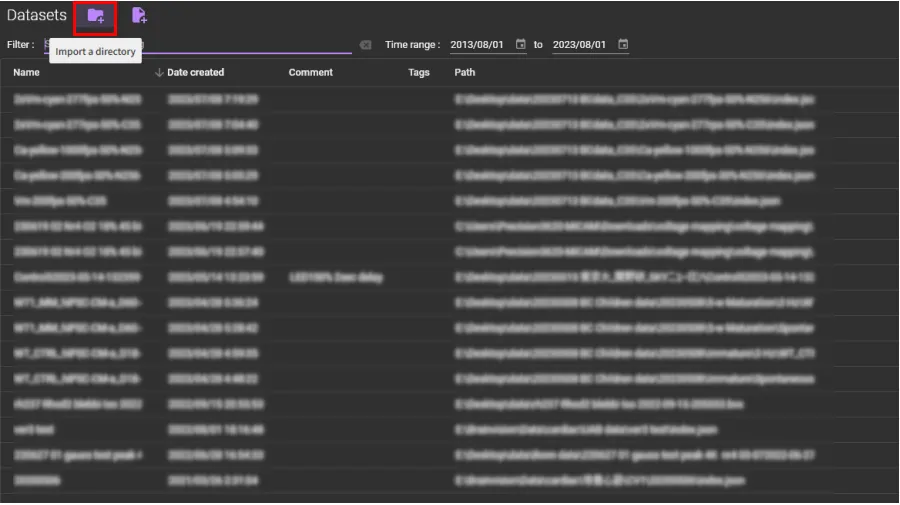
Task: Click the Import a directory folder icon
Action: tap(96, 16)
